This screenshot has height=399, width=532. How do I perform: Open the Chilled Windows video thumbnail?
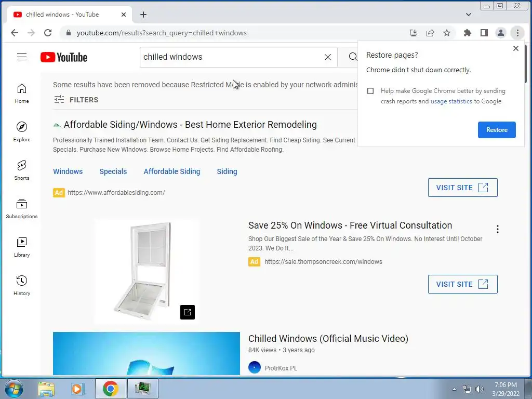[146, 353]
